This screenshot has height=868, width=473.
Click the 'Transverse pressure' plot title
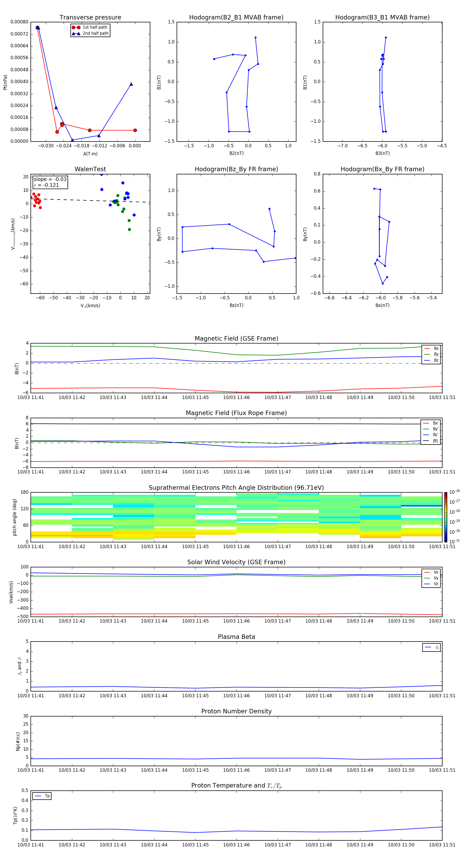90,18
